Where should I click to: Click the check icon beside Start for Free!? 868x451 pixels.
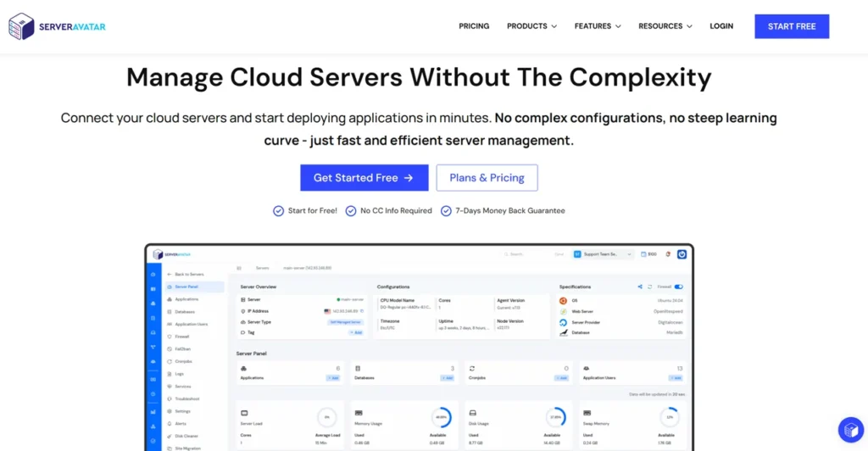(278, 211)
